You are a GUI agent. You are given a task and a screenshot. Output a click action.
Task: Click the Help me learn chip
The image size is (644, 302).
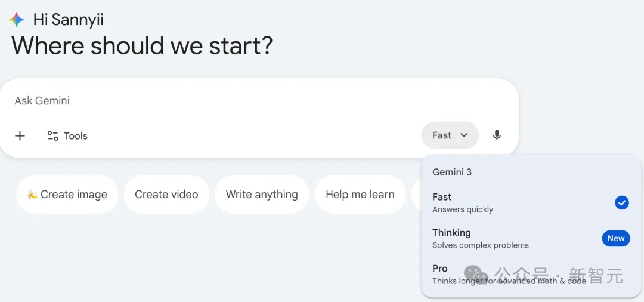point(360,195)
